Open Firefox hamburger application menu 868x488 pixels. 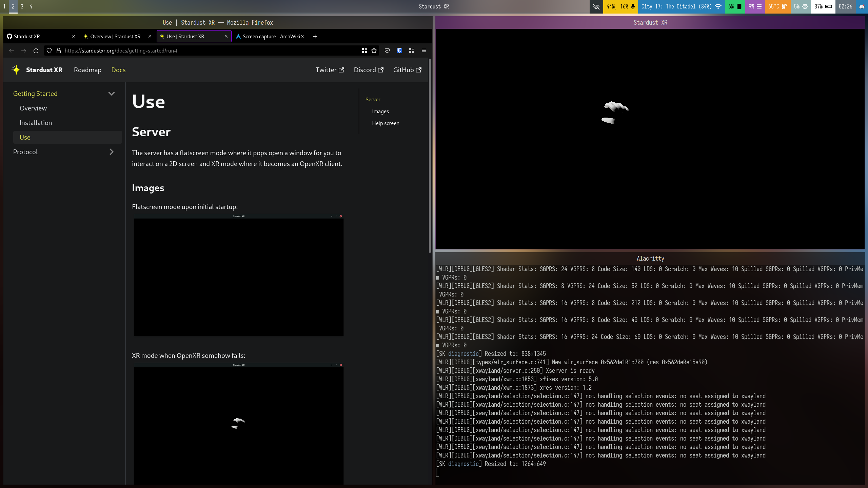tap(424, 50)
